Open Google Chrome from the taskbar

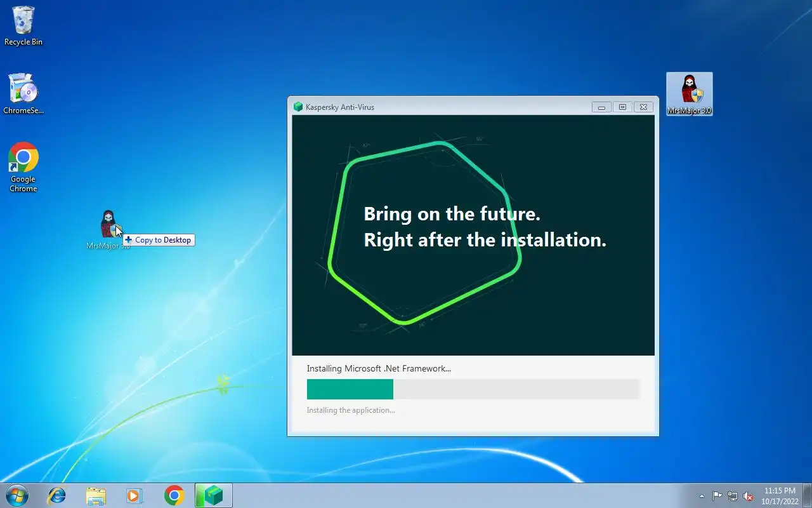pyautogui.click(x=174, y=495)
